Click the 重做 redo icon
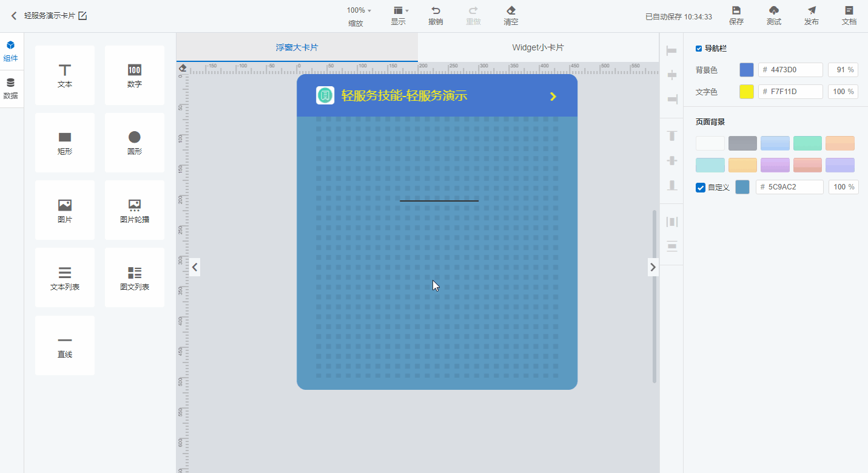This screenshot has height=473, width=868. click(473, 10)
